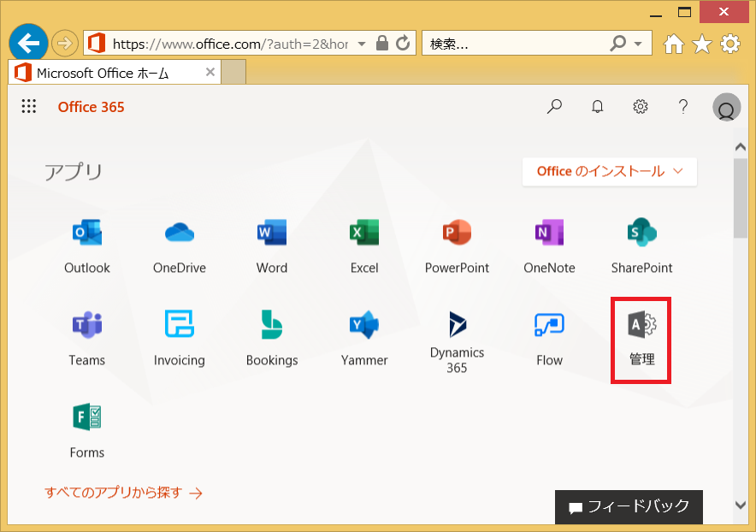Open the Flow app
756x532 pixels.
click(x=550, y=339)
